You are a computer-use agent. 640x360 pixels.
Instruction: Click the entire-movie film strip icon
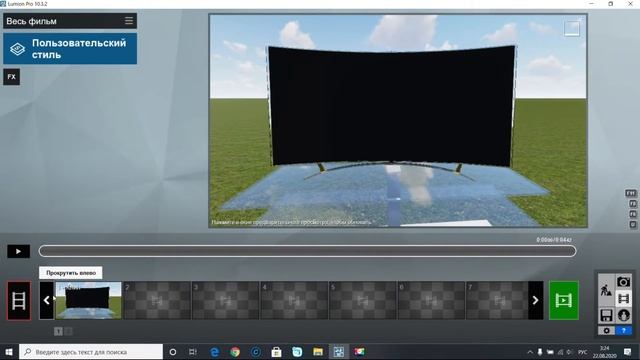coord(19,301)
